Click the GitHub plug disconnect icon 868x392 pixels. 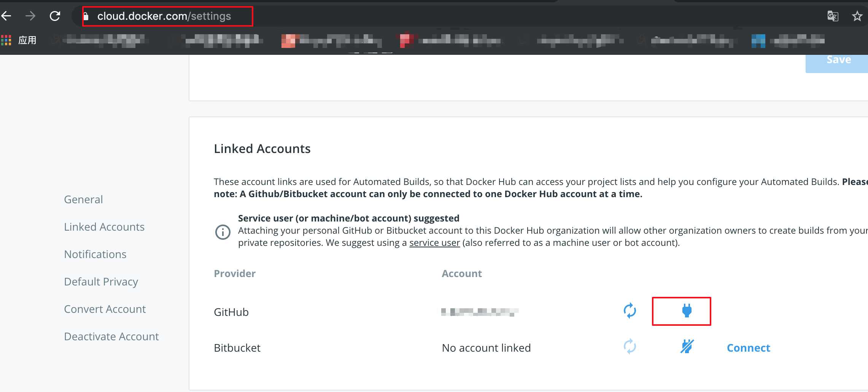coord(687,311)
